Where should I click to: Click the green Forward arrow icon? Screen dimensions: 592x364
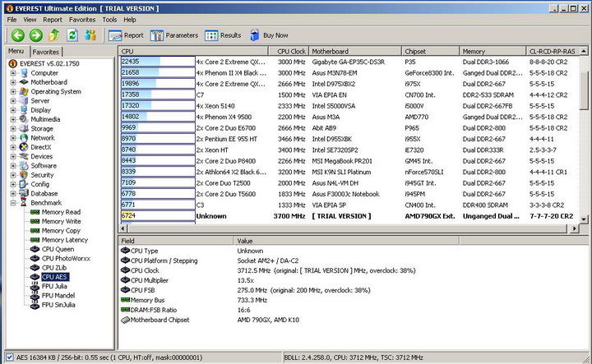tap(36, 35)
